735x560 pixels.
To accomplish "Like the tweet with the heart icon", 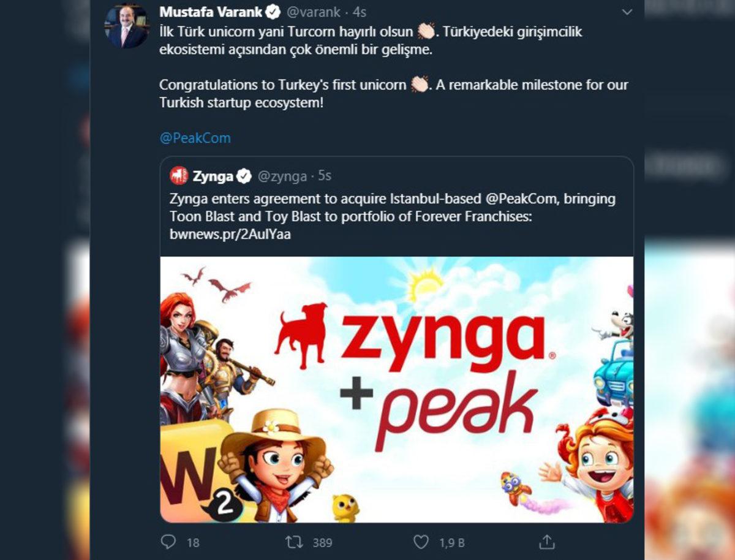I will [x=420, y=542].
